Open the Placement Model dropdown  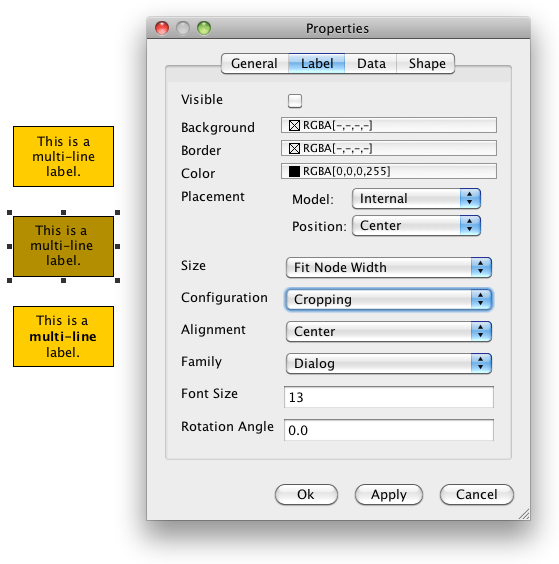click(x=416, y=199)
